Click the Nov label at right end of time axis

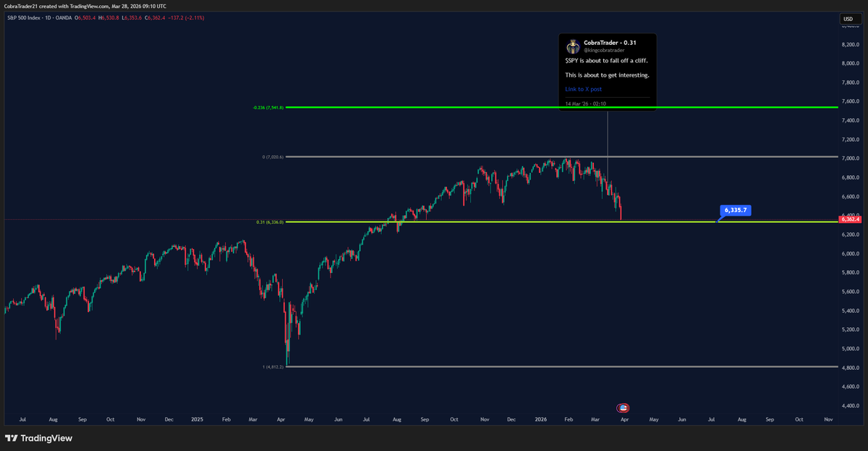point(827,419)
